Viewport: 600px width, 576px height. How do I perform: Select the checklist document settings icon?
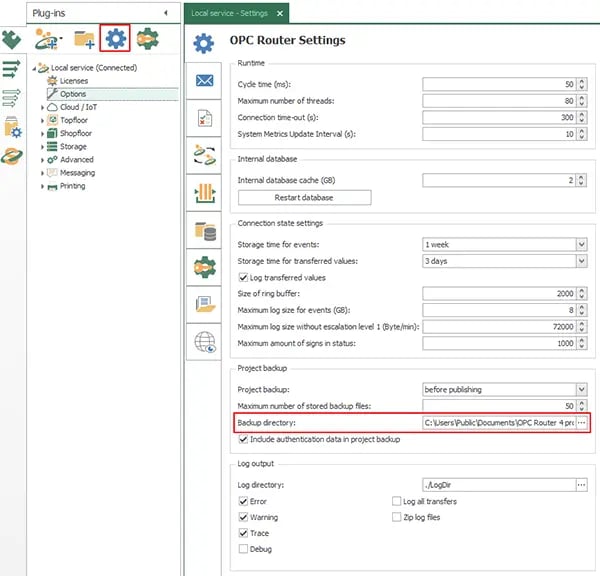204,117
